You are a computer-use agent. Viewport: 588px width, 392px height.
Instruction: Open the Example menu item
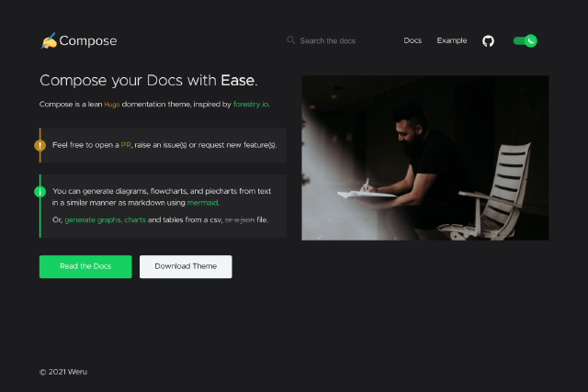[451, 40]
